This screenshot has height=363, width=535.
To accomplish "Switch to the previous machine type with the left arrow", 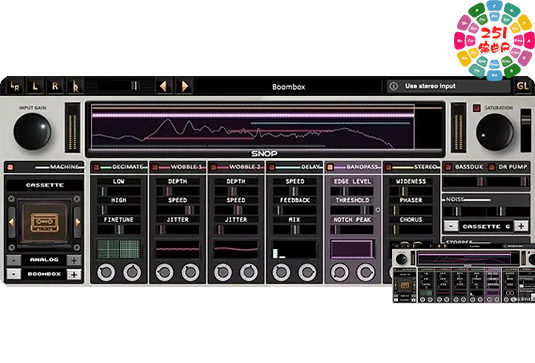I will 11,222.
